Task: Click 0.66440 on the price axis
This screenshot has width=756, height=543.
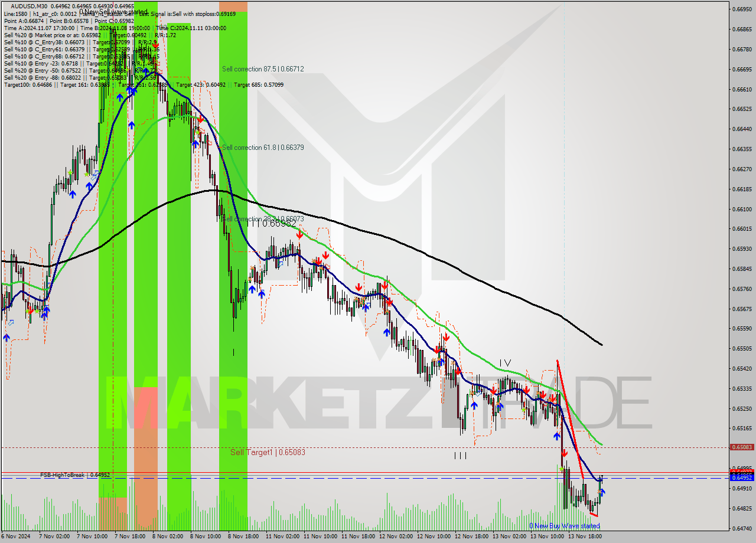Action: pyautogui.click(x=742, y=129)
